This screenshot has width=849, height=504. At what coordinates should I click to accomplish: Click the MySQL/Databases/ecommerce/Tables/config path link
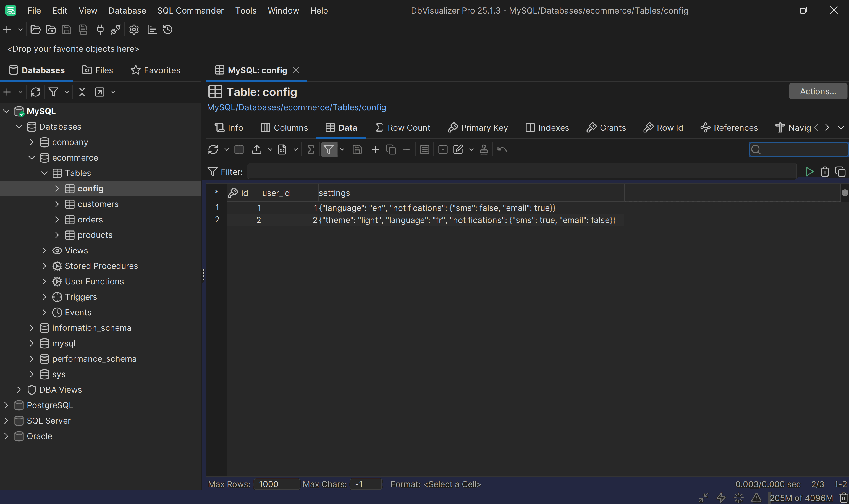pos(297,107)
